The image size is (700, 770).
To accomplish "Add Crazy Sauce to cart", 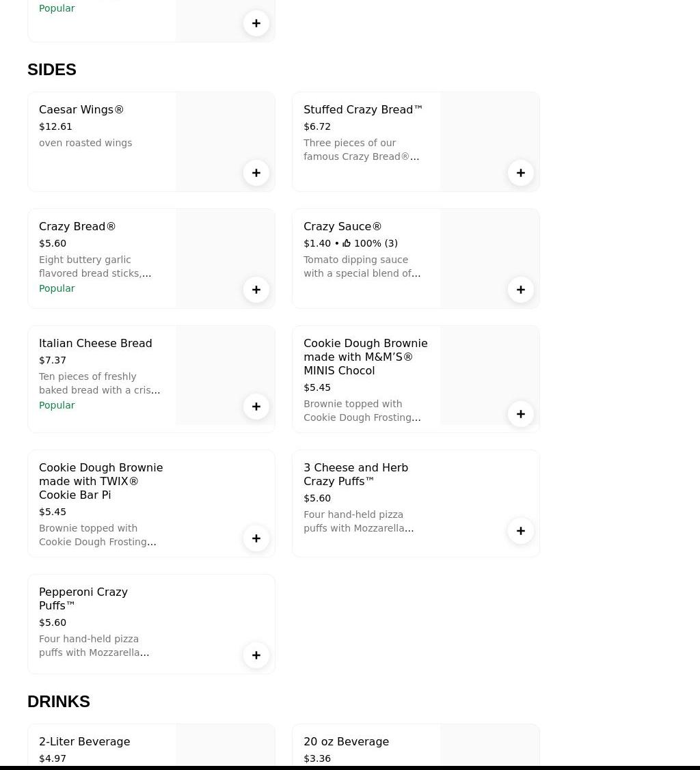I will (521, 290).
